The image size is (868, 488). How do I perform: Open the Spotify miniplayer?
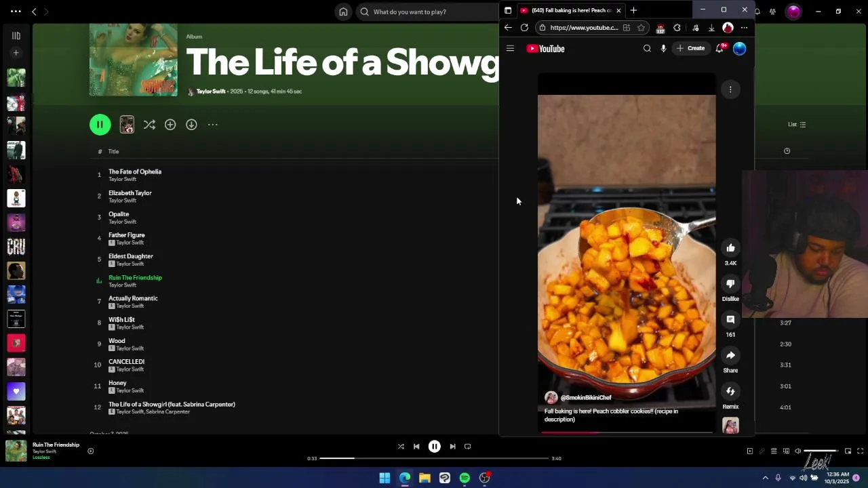coord(848,451)
